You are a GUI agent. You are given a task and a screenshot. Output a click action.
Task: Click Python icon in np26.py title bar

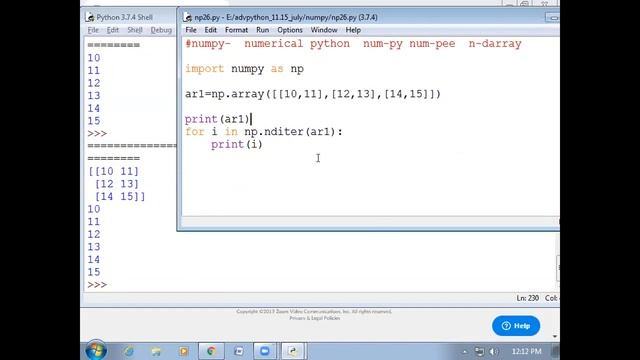(188, 17)
